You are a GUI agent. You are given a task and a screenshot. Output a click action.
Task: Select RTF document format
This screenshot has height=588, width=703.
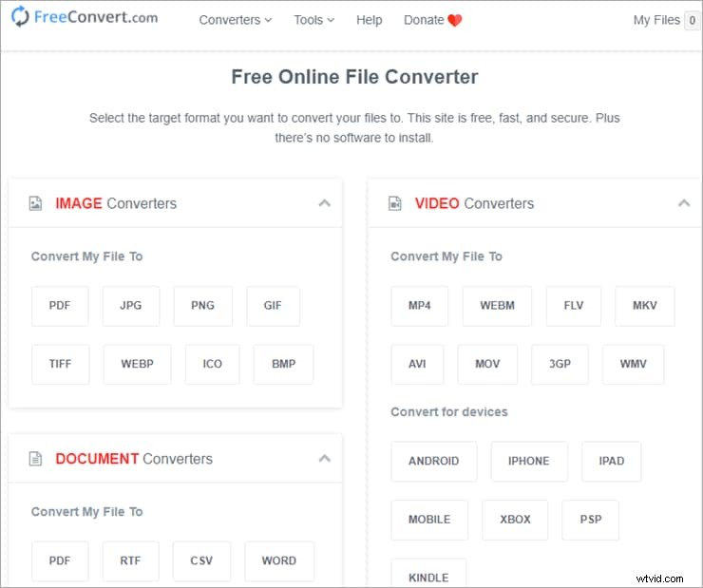[x=131, y=561]
